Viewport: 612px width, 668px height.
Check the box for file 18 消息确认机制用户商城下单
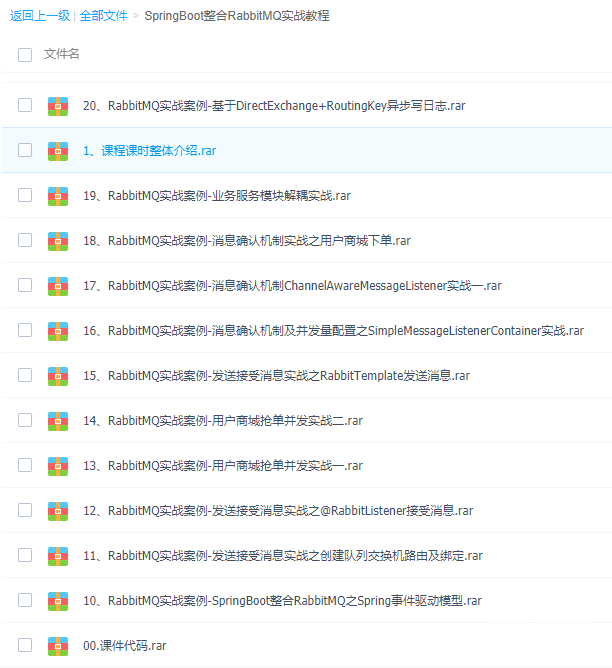(x=25, y=240)
